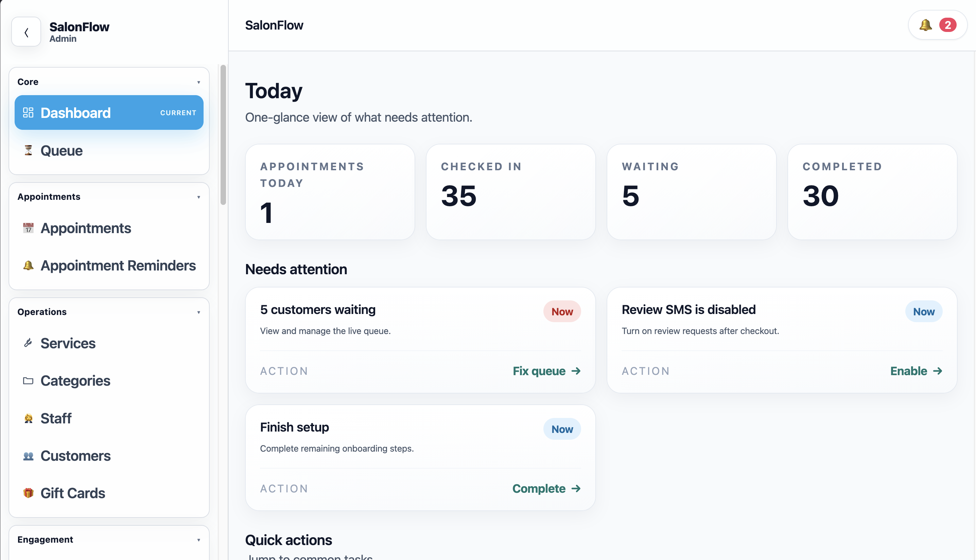Click the Quick actions heading
The width and height of the screenshot is (976, 560).
[x=289, y=540]
